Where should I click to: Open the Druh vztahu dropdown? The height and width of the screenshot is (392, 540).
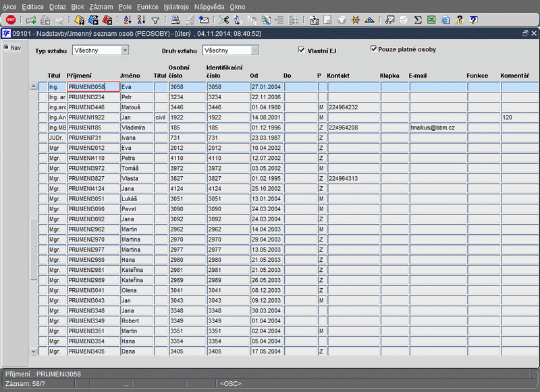[255, 51]
